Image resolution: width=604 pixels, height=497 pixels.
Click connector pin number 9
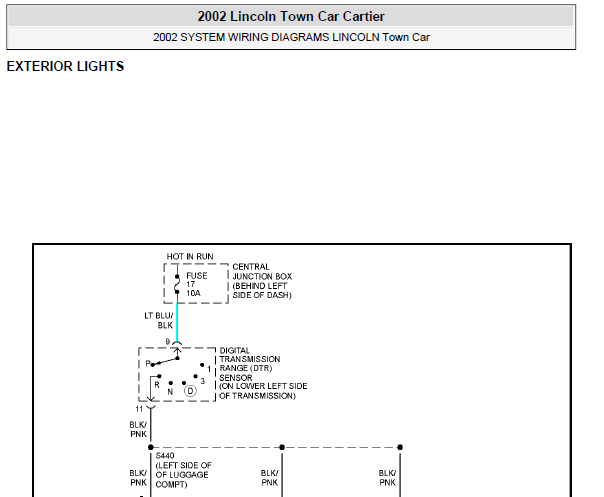pos(168,342)
